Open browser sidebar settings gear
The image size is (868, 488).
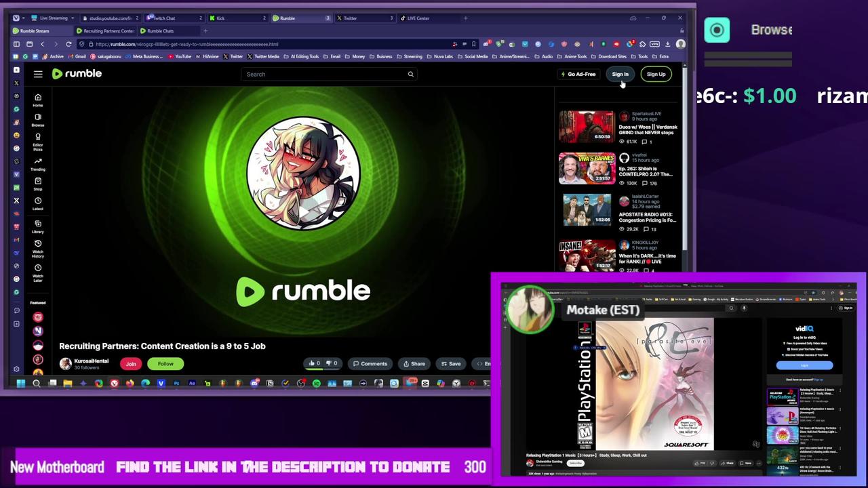(x=16, y=369)
